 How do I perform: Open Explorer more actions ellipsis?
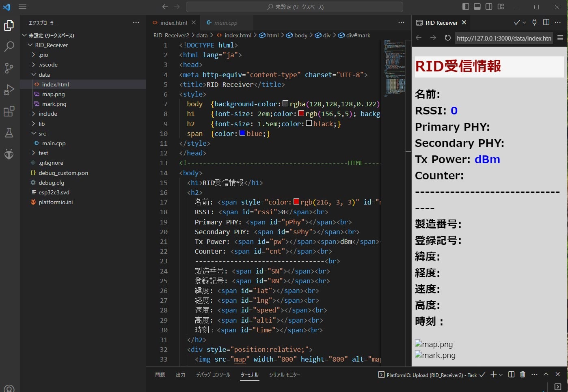pos(136,22)
